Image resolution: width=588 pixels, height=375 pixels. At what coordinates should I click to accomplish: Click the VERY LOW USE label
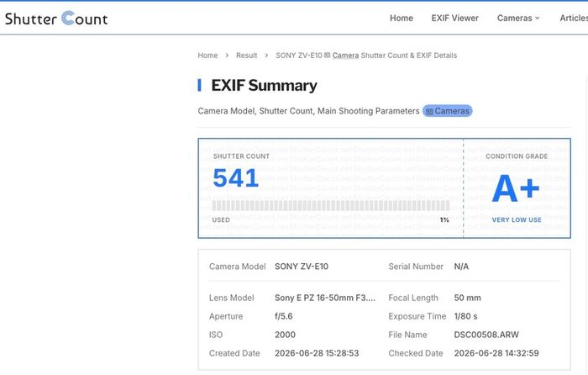[517, 219]
